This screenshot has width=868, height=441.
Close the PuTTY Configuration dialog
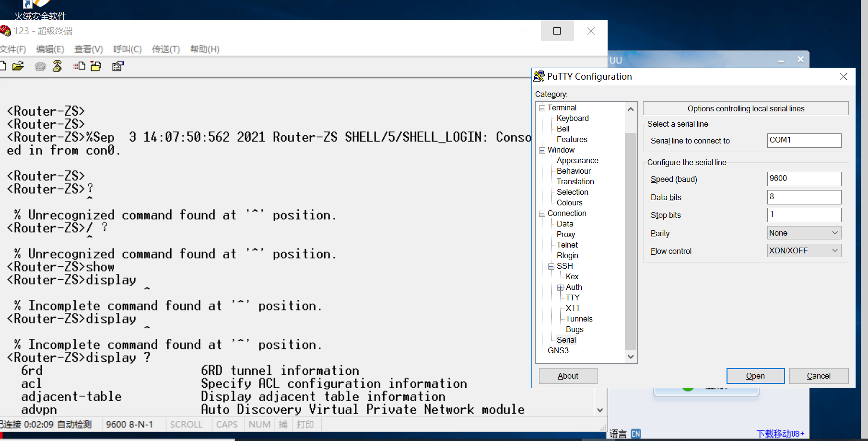tap(844, 77)
